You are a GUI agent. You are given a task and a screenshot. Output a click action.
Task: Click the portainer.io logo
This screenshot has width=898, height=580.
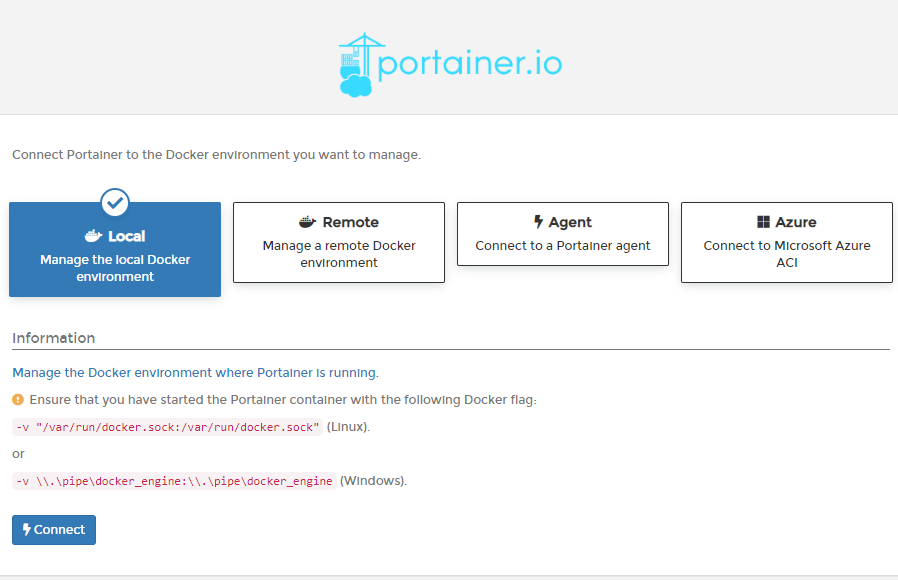point(450,65)
